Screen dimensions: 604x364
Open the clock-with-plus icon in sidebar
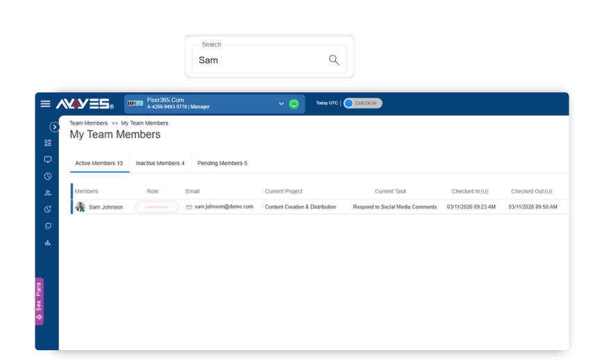[x=48, y=209]
